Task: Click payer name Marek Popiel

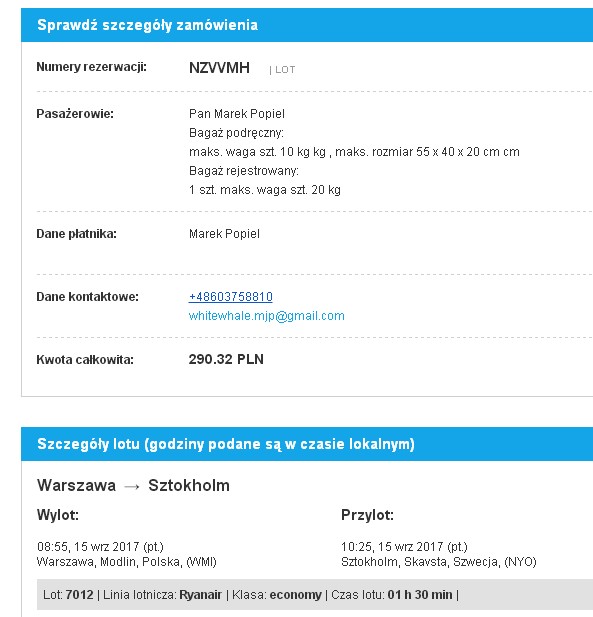Action: (x=224, y=234)
